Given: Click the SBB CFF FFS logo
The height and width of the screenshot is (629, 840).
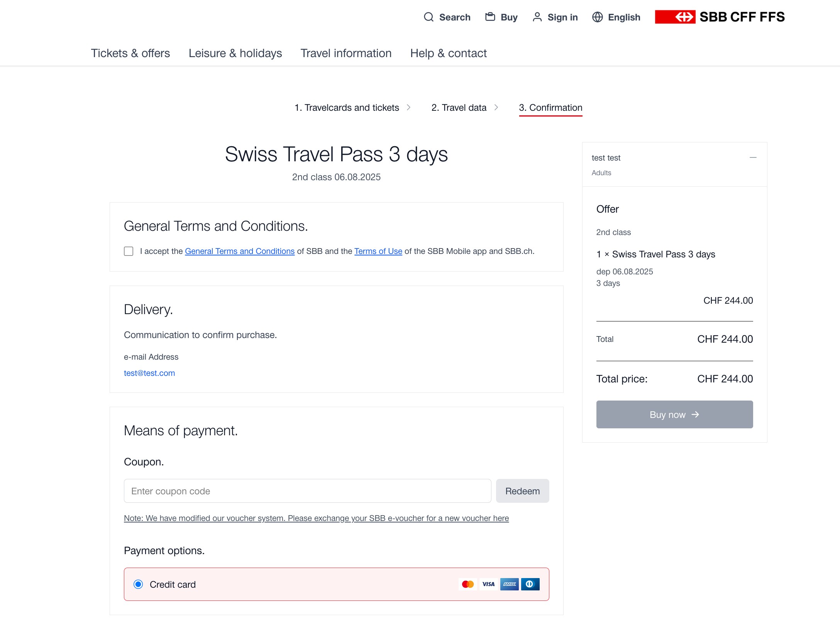Looking at the screenshot, I should [x=720, y=17].
